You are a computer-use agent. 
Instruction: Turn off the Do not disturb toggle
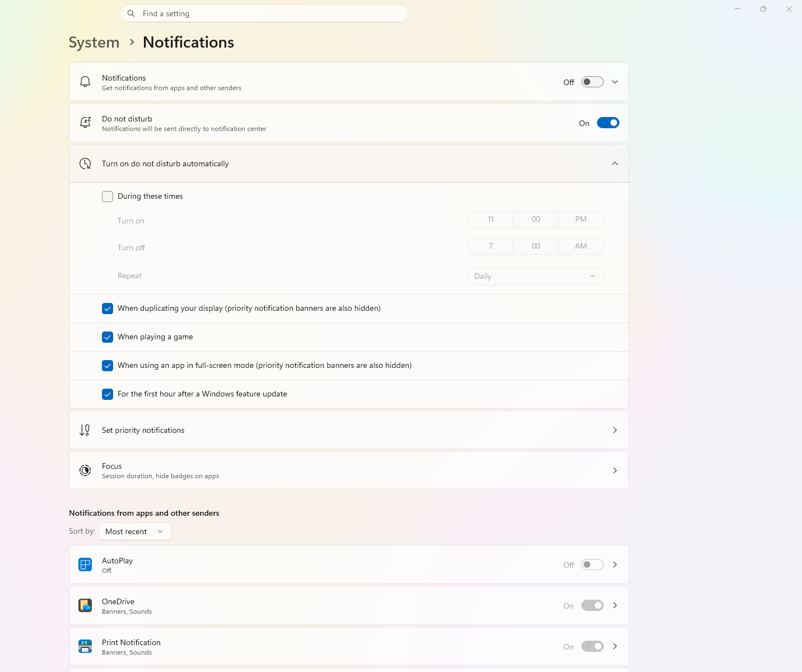[x=608, y=123]
